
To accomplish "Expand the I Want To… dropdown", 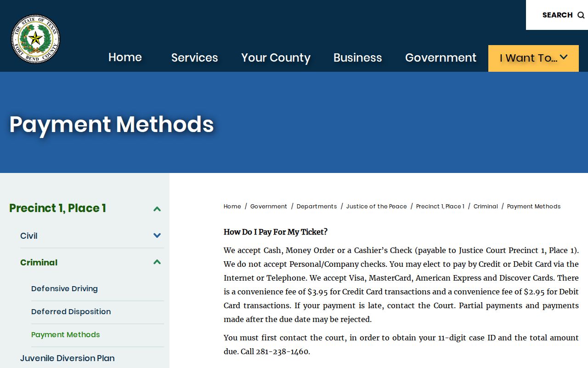I will pyautogui.click(x=533, y=58).
